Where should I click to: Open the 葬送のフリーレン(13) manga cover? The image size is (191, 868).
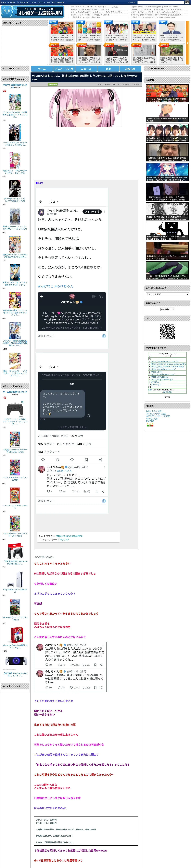pyautogui.click(x=15, y=216)
